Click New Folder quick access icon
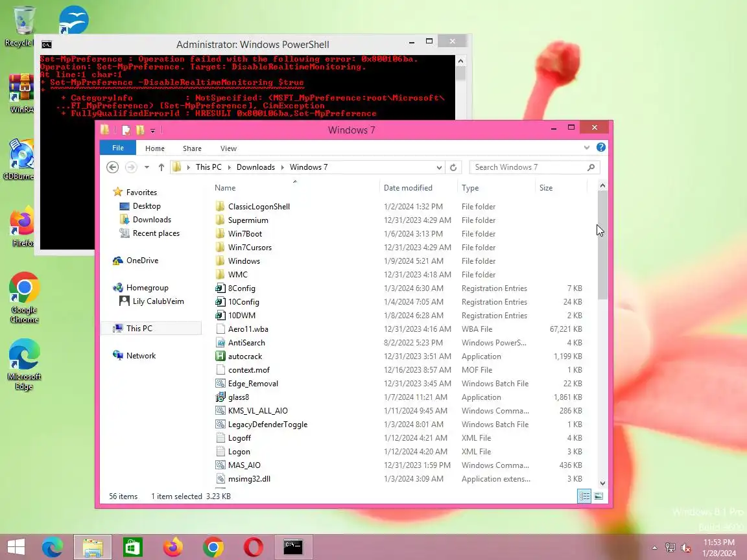Viewport: 747px width, 560px height. (x=140, y=130)
